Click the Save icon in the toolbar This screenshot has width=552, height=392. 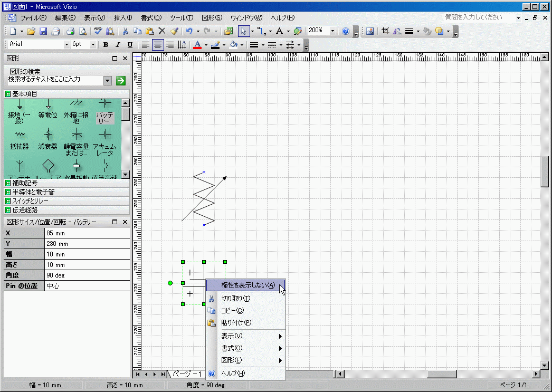(x=44, y=31)
